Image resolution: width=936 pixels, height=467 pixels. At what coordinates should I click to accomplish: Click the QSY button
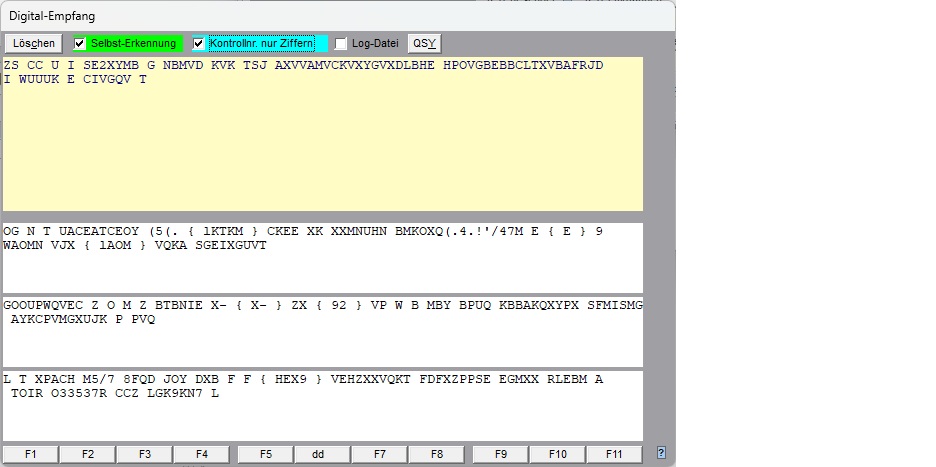click(x=424, y=44)
